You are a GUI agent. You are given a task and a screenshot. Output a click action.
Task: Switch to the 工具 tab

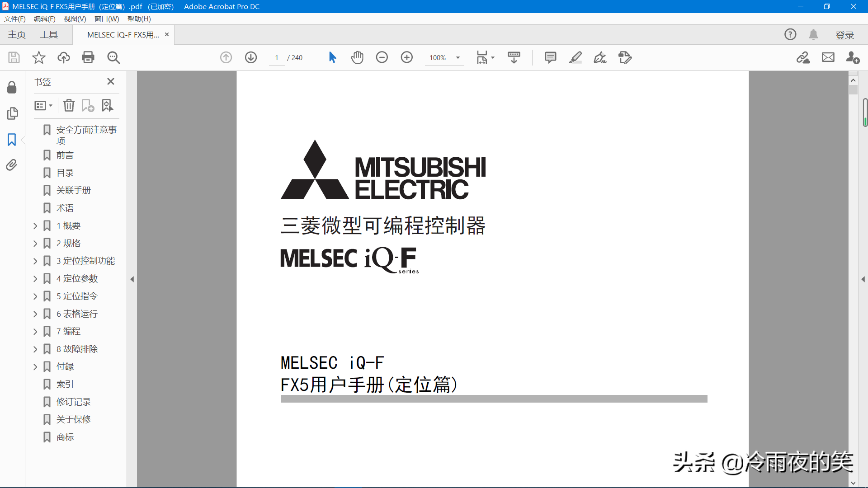coord(49,35)
